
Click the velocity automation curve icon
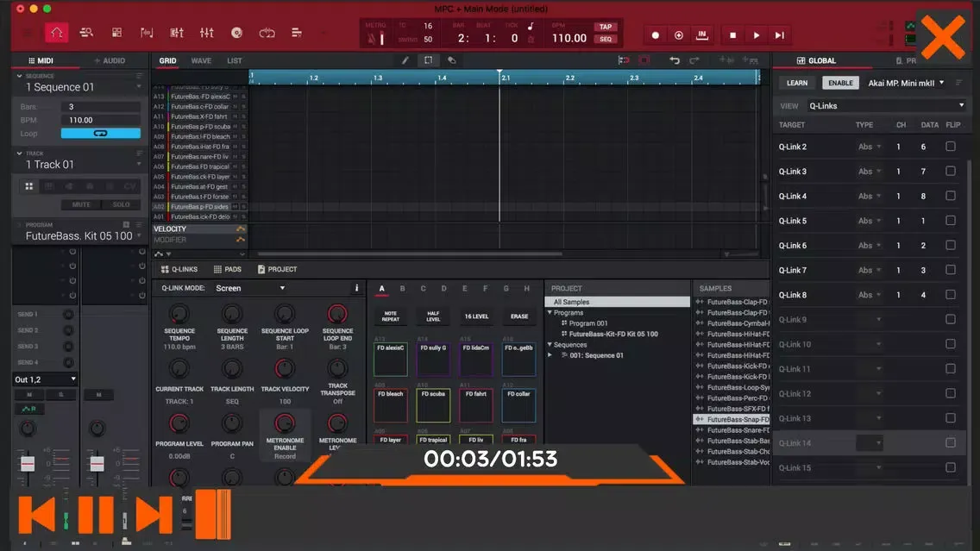tap(241, 229)
